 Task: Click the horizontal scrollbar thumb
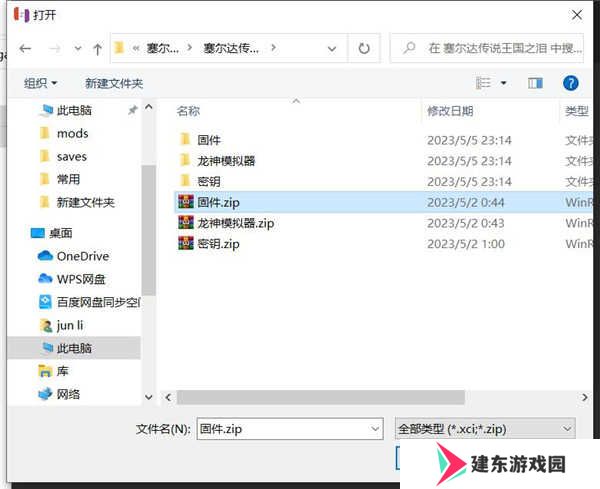[321, 398]
